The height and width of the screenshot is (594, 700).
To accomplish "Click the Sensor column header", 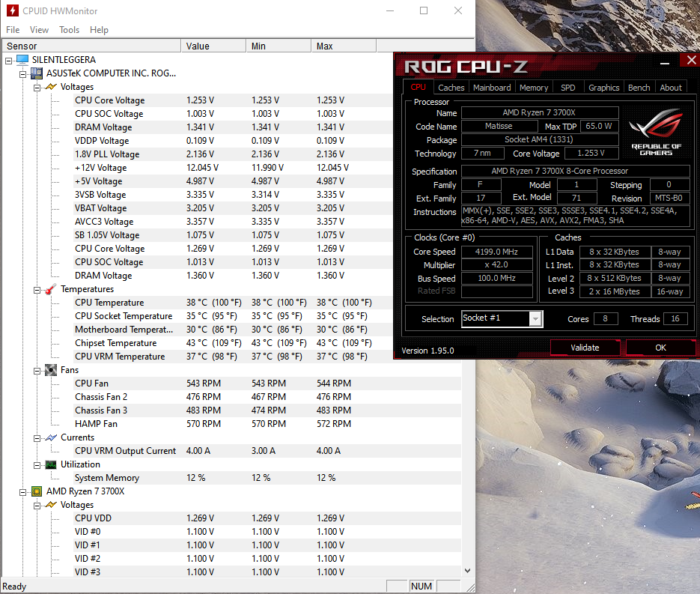I will coord(91,46).
